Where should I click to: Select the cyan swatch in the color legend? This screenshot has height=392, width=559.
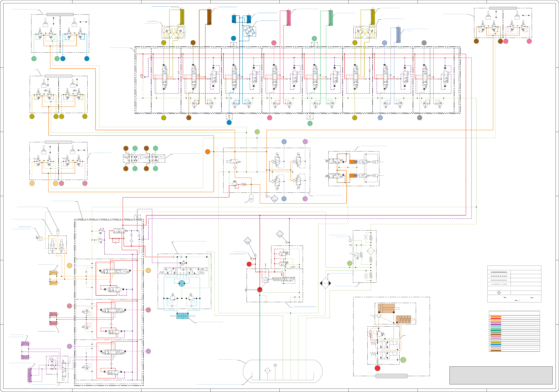[496, 326]
